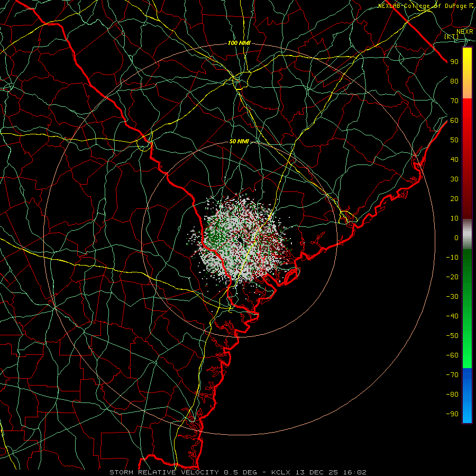Click the "-30" knot scale value

coord(452,297)
